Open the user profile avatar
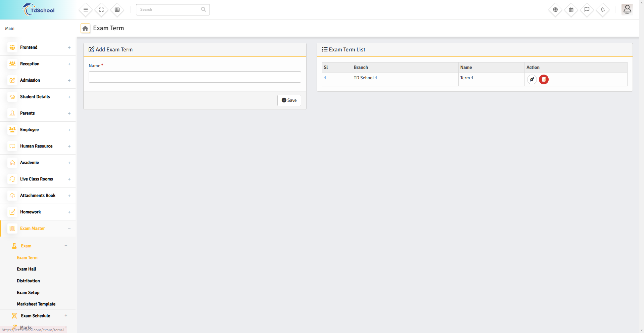This screenshot has height=333, width=644. tap(627, 9)
